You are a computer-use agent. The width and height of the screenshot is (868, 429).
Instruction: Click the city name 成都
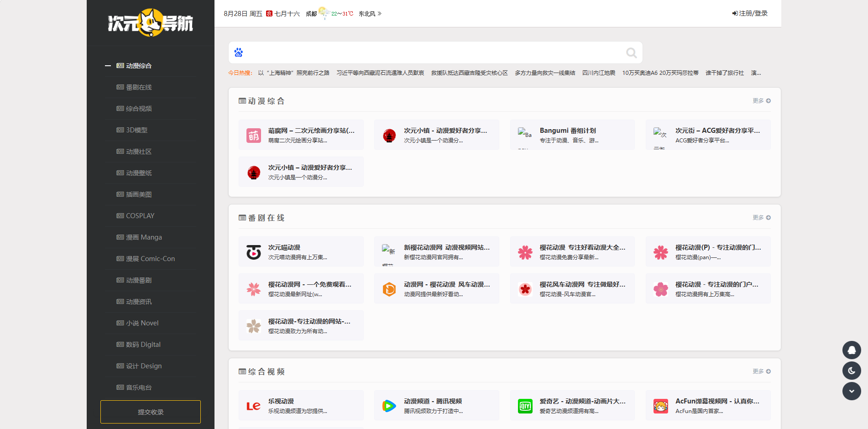311,14
